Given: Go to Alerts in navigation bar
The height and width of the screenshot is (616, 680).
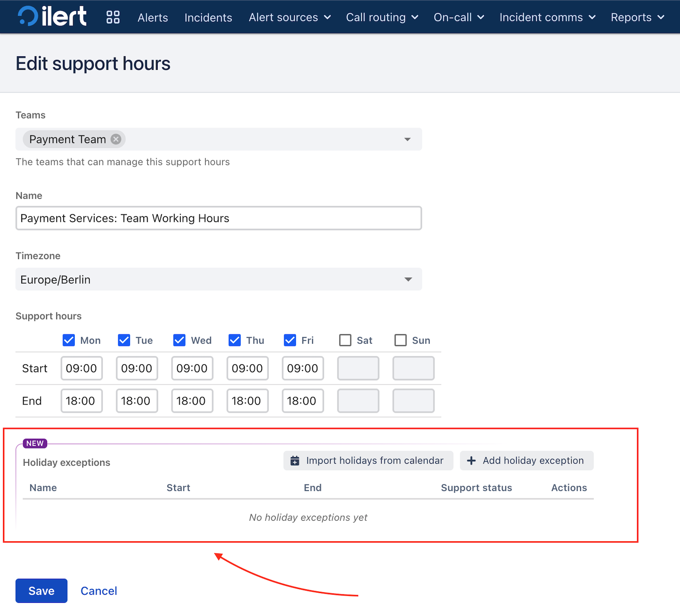Looking at the screenshot, I should coord(153,18).
